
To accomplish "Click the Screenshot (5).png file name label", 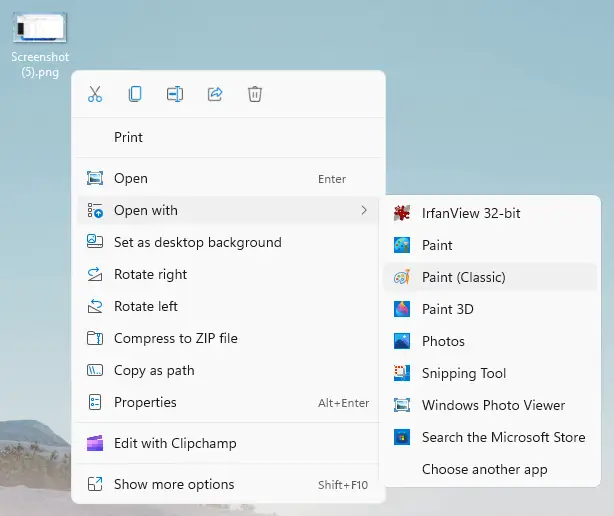I will [x=40, y=65].
